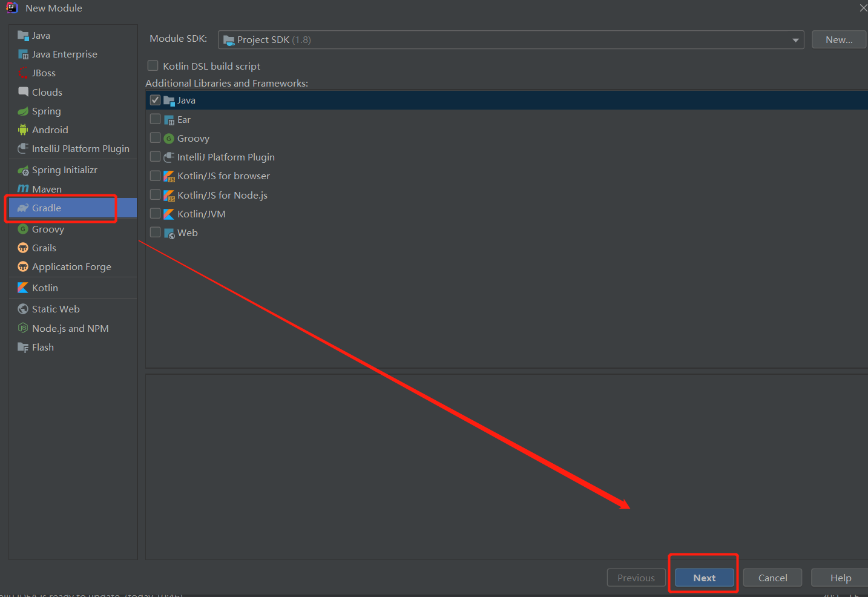Select Java Enterprise module type
Screen dimensions: 868x597
[73, 54]
